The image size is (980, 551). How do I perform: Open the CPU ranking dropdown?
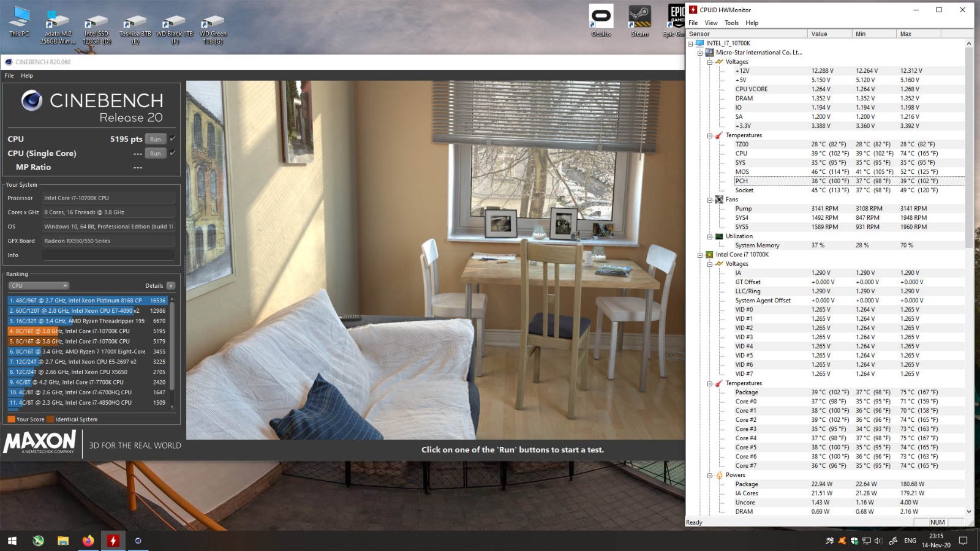[x=39, y=286]
